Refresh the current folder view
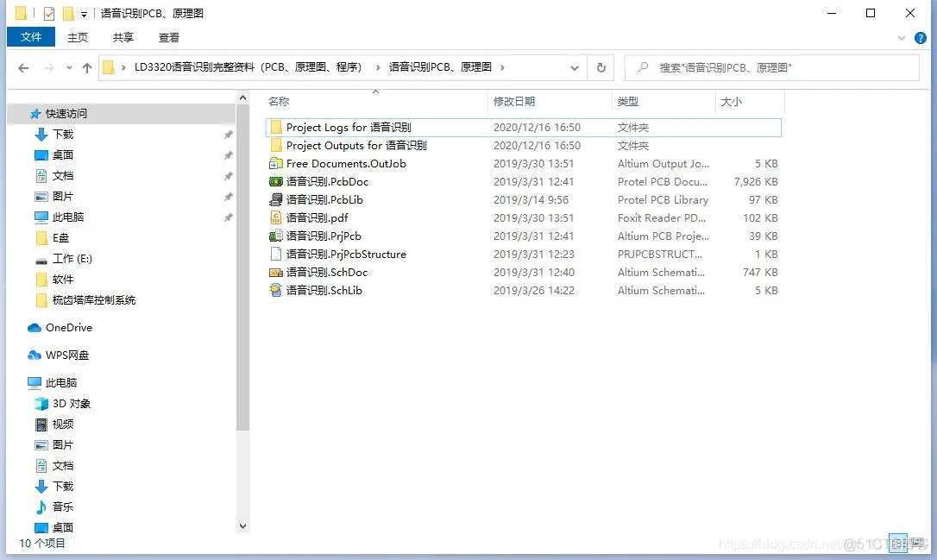This screenshot has height=560, width=937. point(601,68)
